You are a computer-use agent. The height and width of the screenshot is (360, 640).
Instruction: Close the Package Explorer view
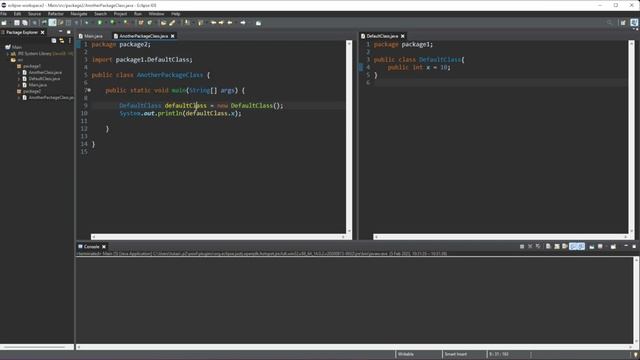click(x=42, y=32)
